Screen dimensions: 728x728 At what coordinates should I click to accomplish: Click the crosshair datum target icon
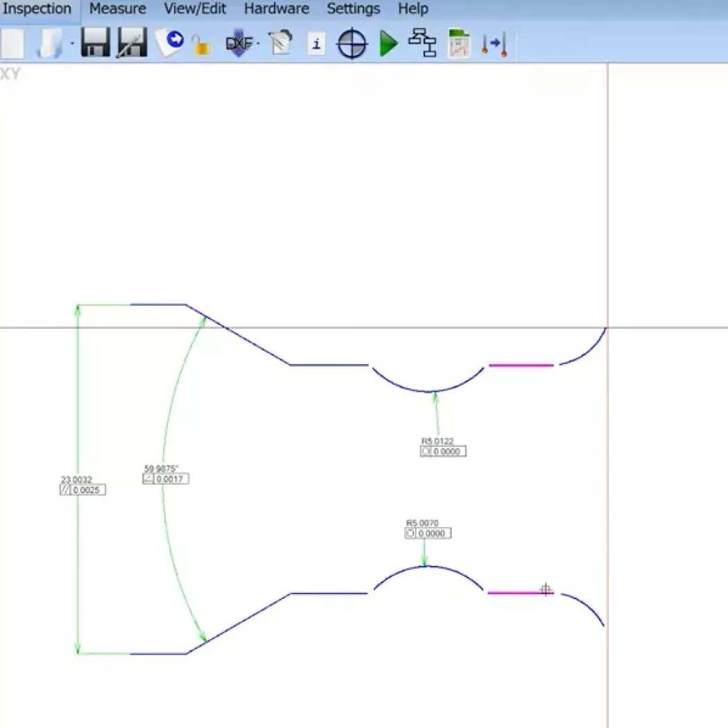point(352,45)
